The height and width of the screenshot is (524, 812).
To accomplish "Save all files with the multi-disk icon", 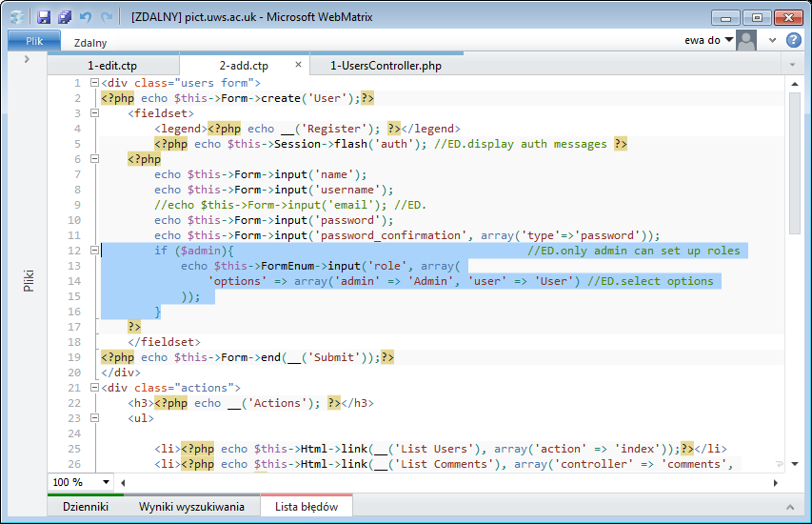I will (65, 17).
